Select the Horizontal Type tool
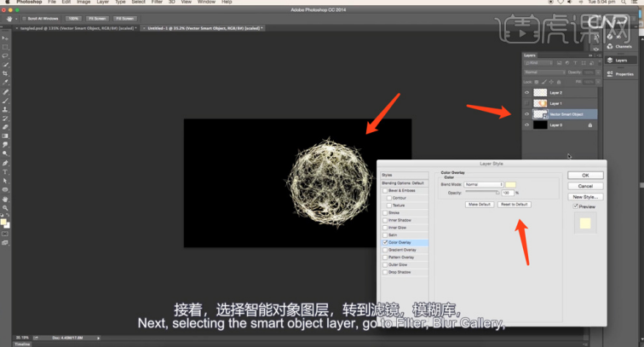Screen dimensions: 644x347 pyautogui.click(x=5, y=172)
